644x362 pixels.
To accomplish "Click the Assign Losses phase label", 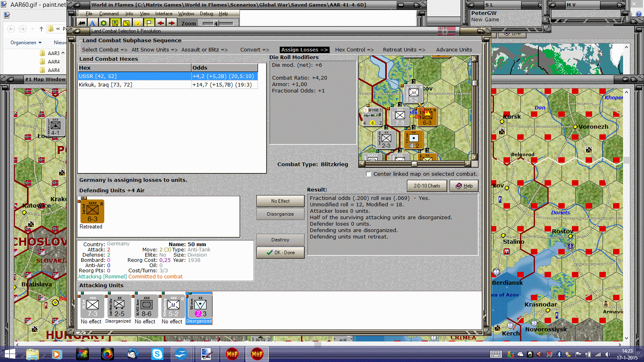I will pos(304,50).
